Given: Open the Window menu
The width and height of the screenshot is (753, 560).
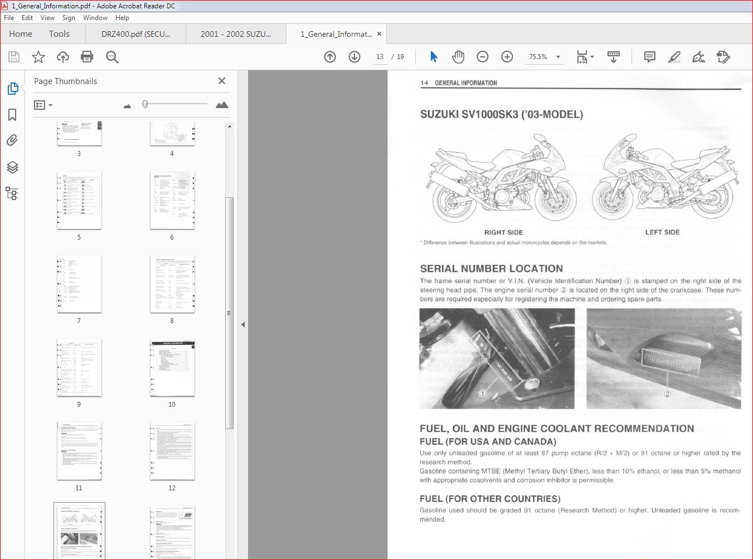Looking at the screenshot, I should click(x=95, y=18).
